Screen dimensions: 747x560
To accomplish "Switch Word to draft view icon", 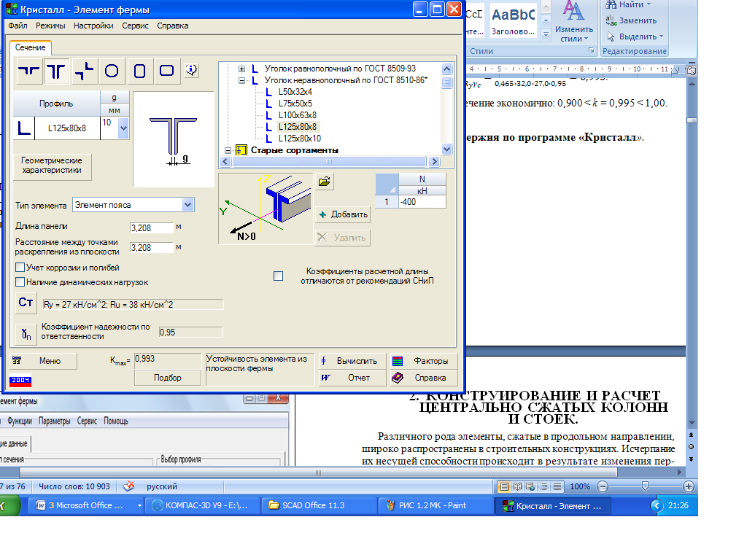I will tap(557, 486).
